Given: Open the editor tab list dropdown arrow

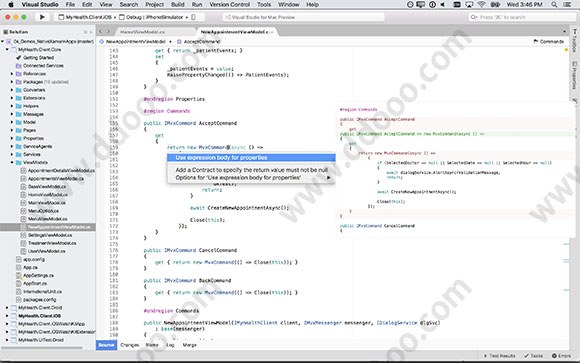Looking at the screenshot, I should [564, 32].
